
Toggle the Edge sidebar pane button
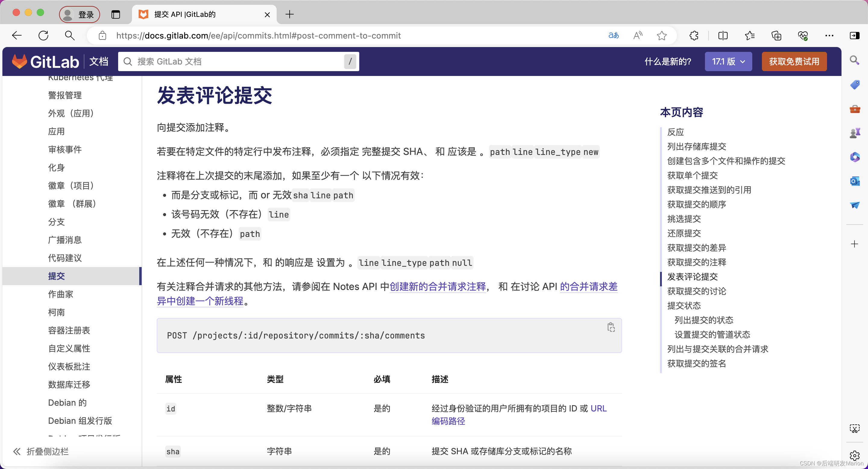(x=854, y=35)
